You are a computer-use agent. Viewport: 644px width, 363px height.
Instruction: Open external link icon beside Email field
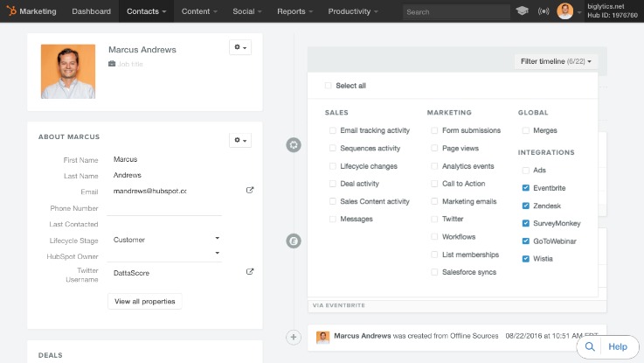(250, 190)
